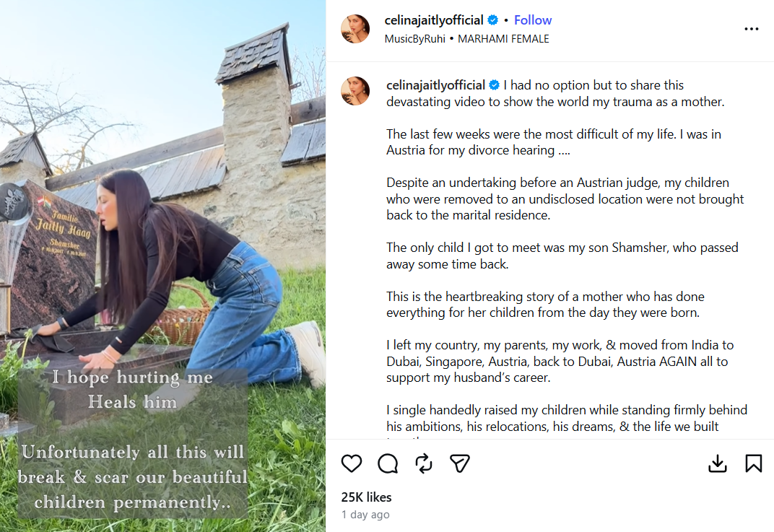
Task: Click the verified badge in the caption
Action: [x=494, y=85]
